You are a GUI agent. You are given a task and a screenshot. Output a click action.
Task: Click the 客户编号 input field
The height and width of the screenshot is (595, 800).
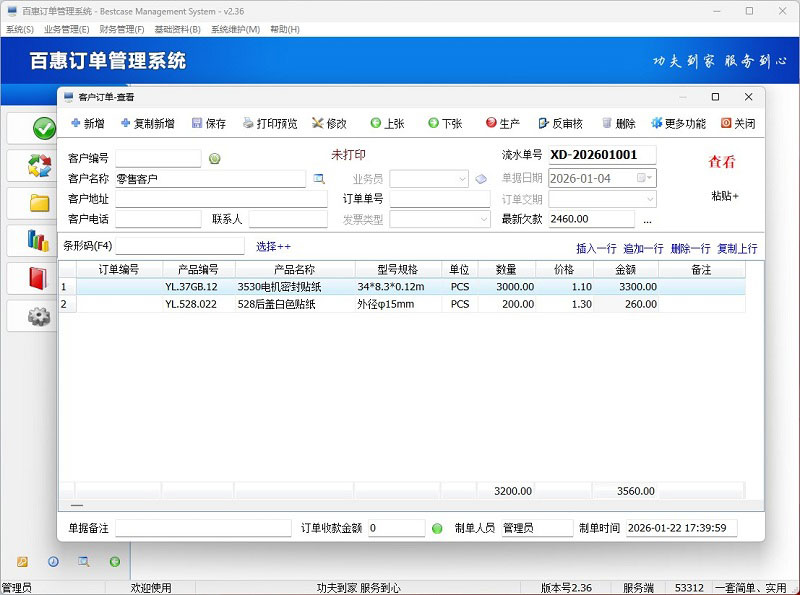158,158
